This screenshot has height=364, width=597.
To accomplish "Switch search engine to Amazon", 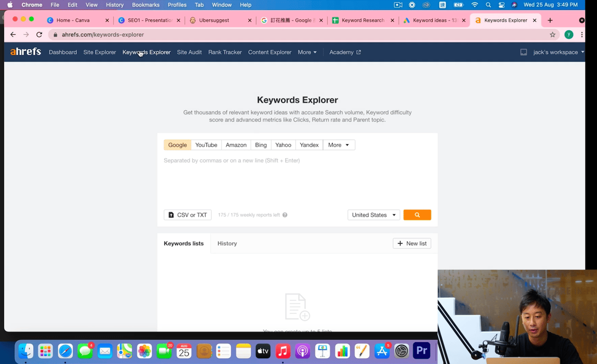I will pos(236,145).
